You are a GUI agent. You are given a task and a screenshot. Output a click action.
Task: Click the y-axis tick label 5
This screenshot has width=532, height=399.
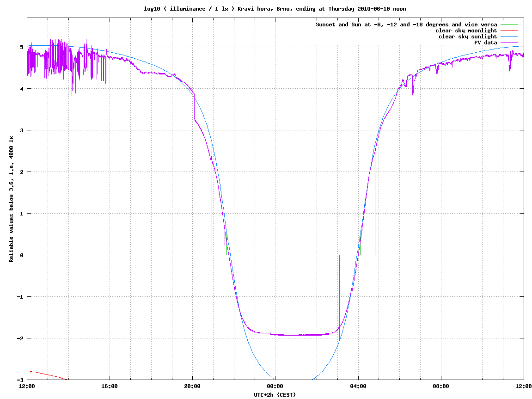click(x=22, y=47)
